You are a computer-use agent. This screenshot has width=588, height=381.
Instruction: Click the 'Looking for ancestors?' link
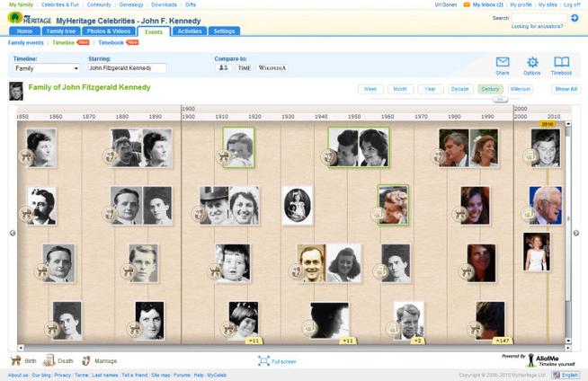pyautogui.click(x=539, y=26)
